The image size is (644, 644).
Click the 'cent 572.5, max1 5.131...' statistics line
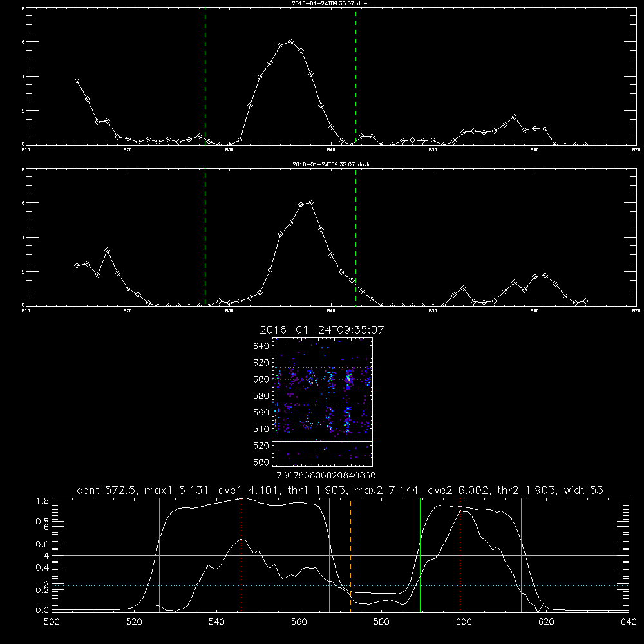coord(339,490)
